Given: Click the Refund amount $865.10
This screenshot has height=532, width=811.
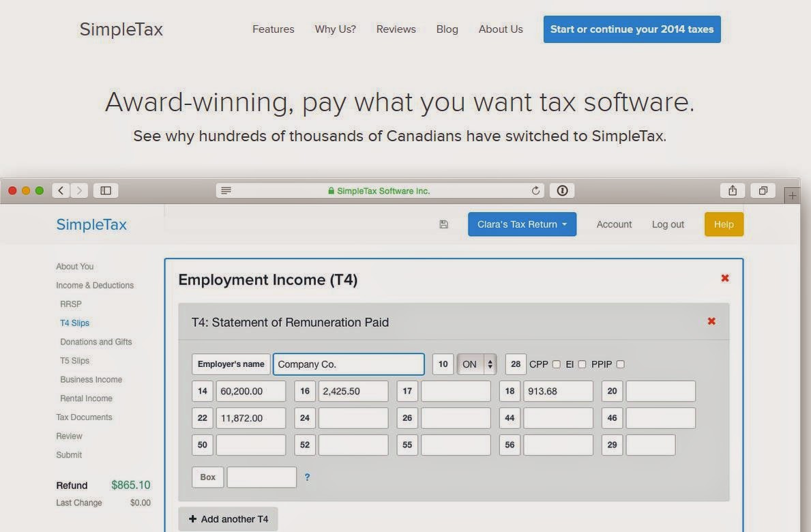Looking at the screenshot, I should (131, 485).
